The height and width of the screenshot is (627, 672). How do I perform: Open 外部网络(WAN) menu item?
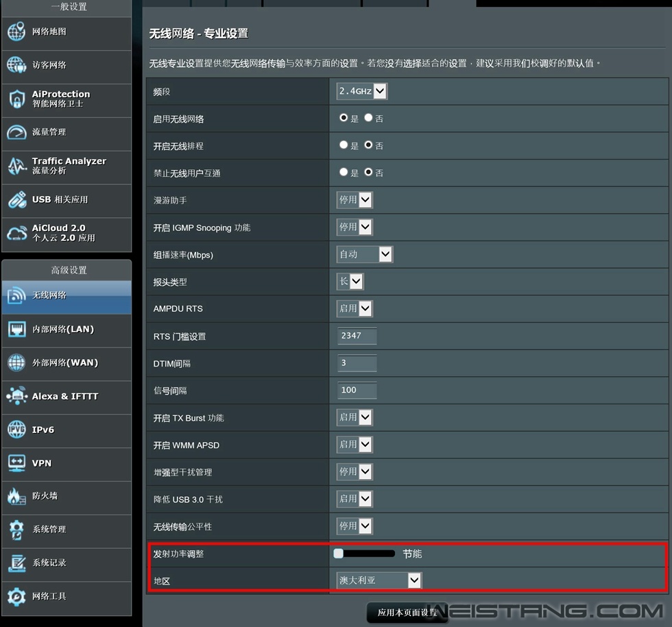(x=66, y=362)
